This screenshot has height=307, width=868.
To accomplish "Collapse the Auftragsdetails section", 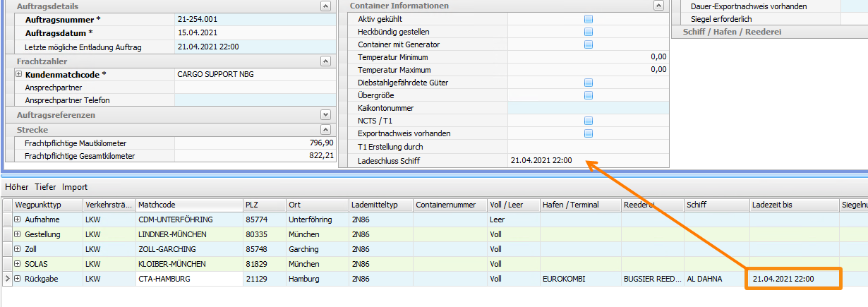I will [325, 6].
